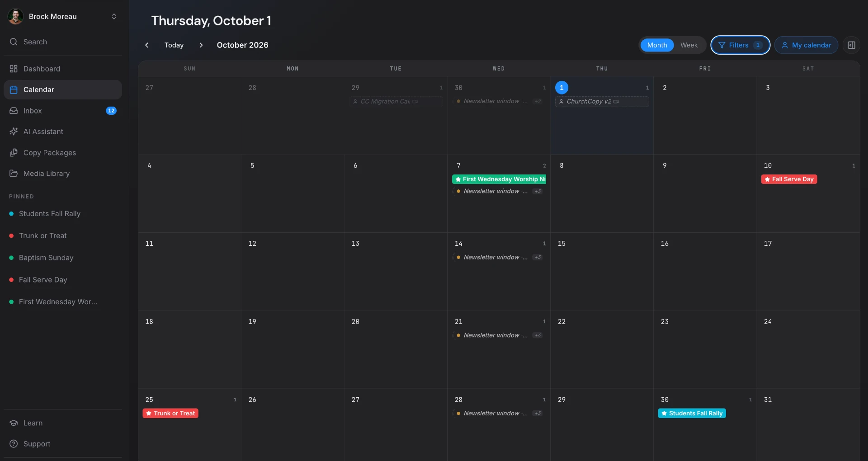
Task: Open the CC Migration Call event on the 29th
Action: 396,102
